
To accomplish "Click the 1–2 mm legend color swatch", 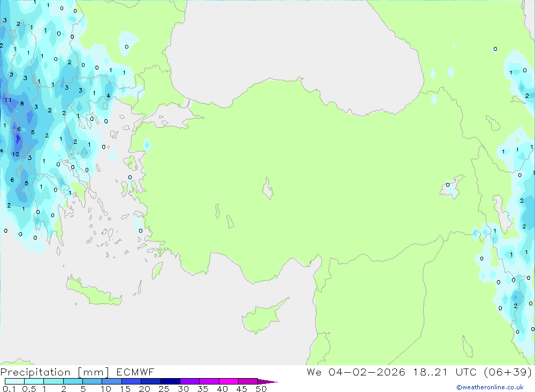I will [x=53, y=381].
